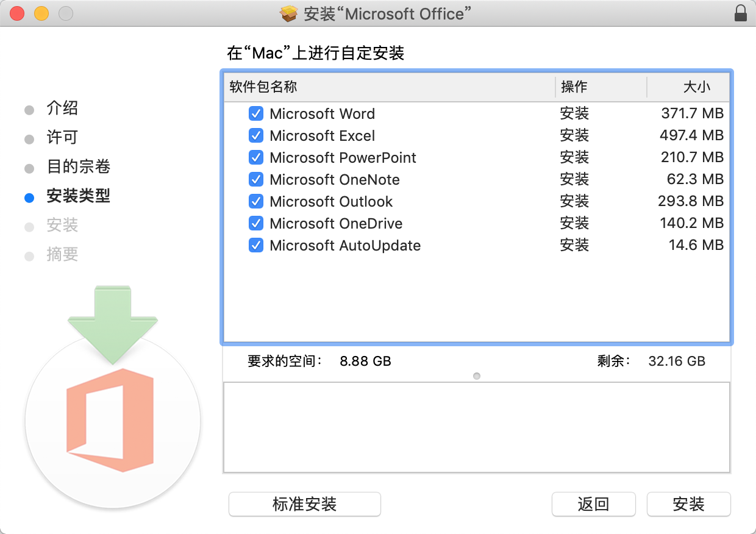The width and height of the screenshot is (756, 534).
Task: Disable Microsoft AutoUpdate installation
Action: [x=256, y=245]
